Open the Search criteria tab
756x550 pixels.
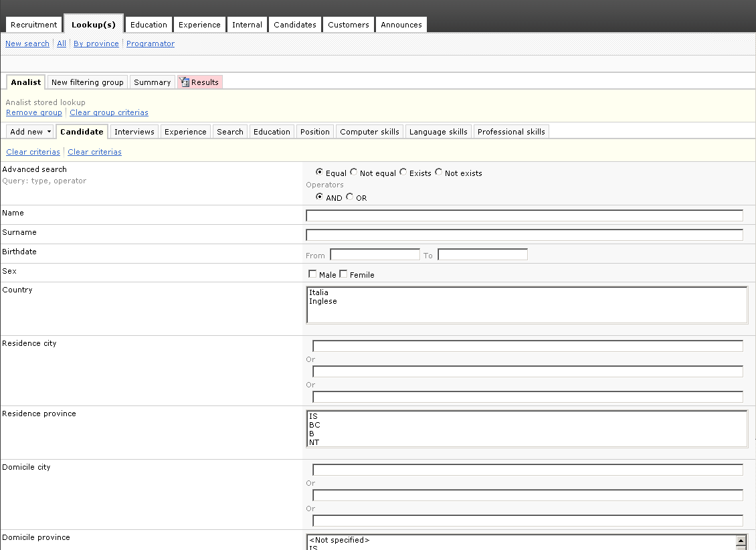click(230, 132)
